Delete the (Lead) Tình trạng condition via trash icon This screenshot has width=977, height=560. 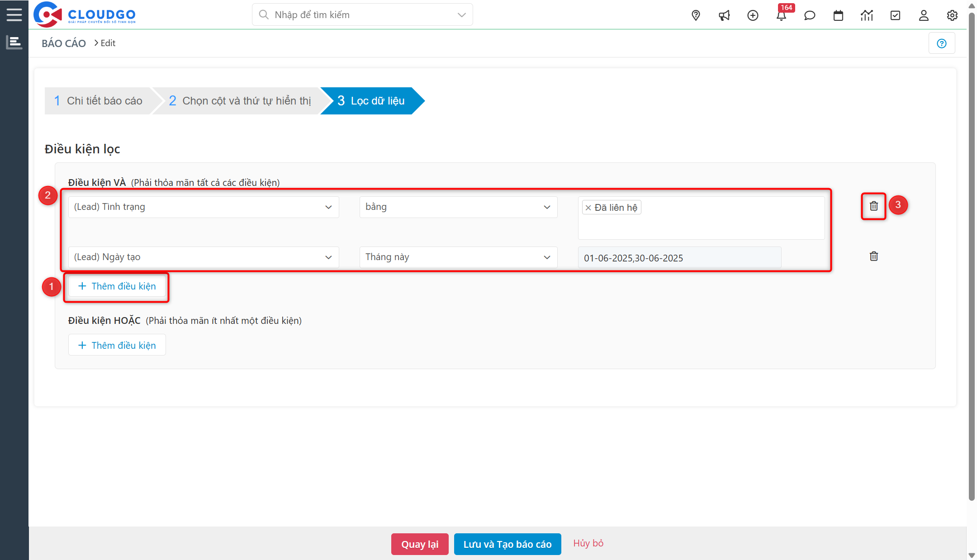click(x=873, y=206)
